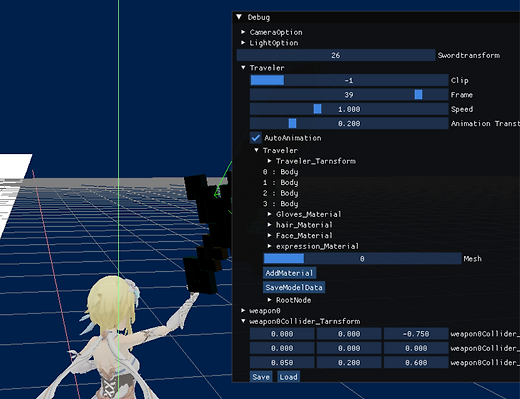The image size is (520, 399).
Task: Toggle the AutoAnimation checkbox
Action: pos(256,138)
